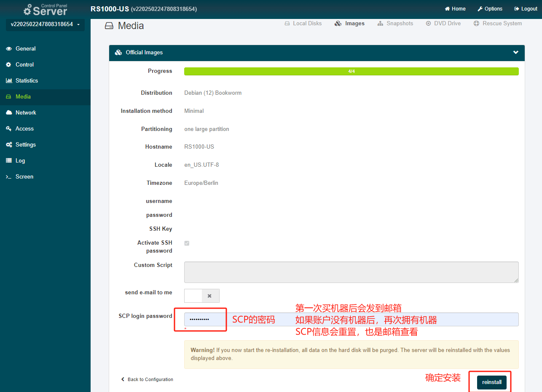Image resolution: width=542 pixels, height=392 pixels.
Task: Click the green 4/4 progress bar
Action: pos(351,72)
